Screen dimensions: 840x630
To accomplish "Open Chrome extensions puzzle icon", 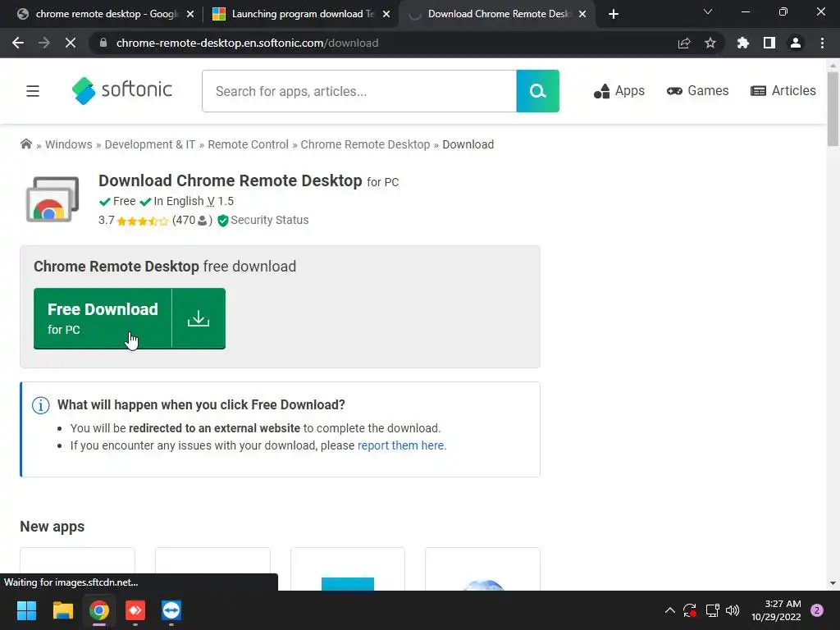I will pos(743,43).
